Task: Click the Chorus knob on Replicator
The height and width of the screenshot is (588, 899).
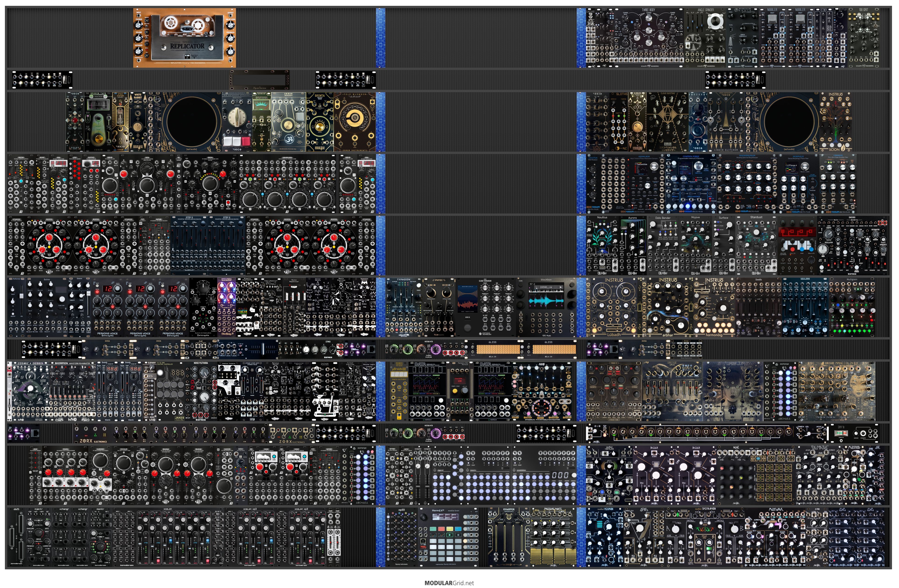Action: [x=139, y=26]
